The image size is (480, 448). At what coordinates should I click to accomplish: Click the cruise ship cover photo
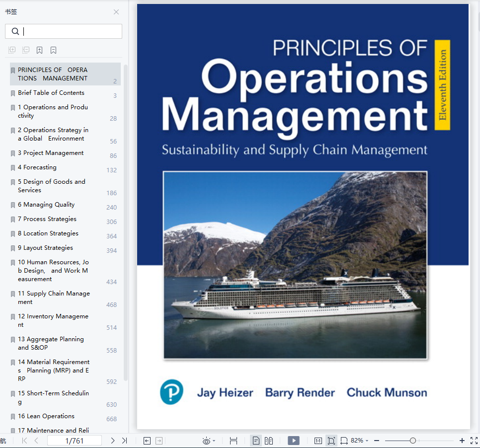click(295, 265)
